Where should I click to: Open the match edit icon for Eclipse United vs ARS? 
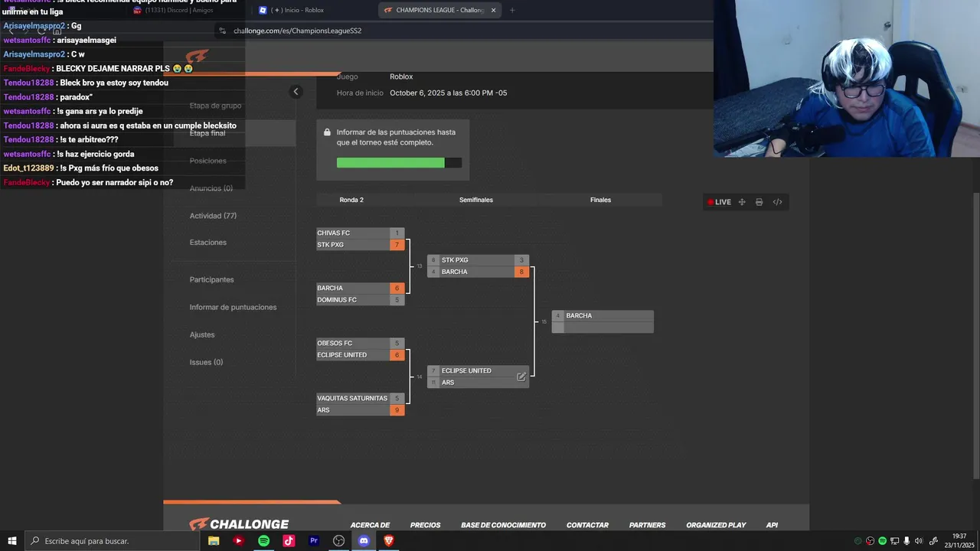click(521, 377)
